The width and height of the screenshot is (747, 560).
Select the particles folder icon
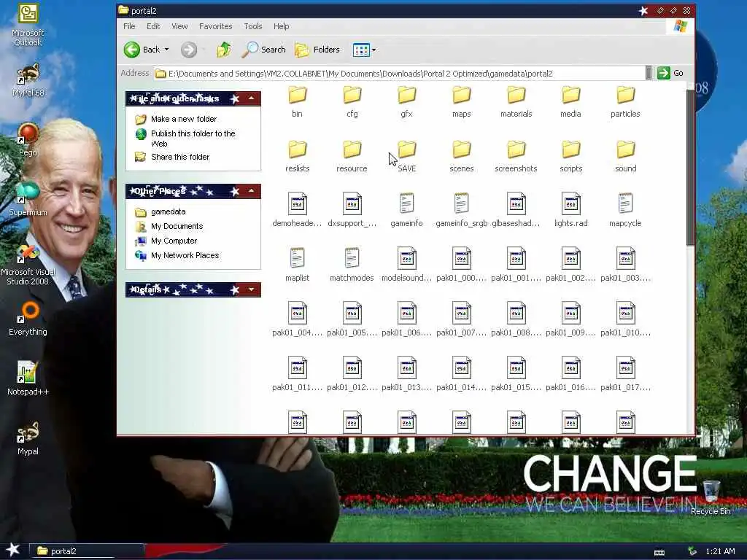(x=625, y=95)
